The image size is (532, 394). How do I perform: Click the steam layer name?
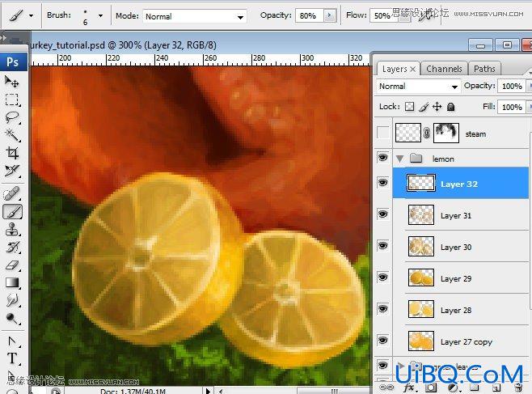pos(475,134)
